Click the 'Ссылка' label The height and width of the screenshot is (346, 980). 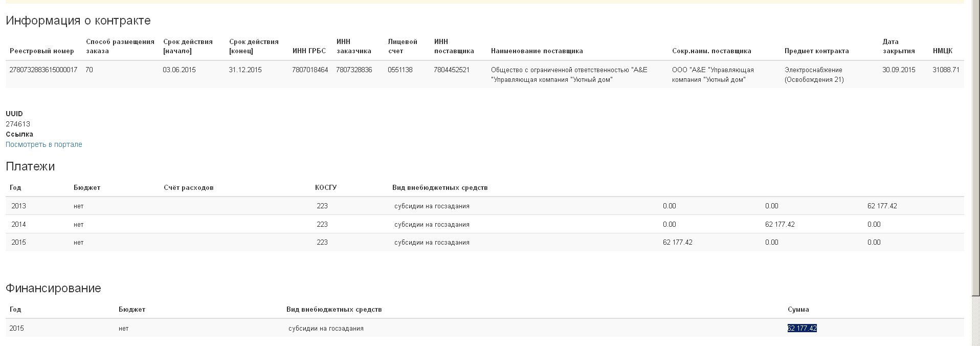pyautogui.click(x=19, y=134)
